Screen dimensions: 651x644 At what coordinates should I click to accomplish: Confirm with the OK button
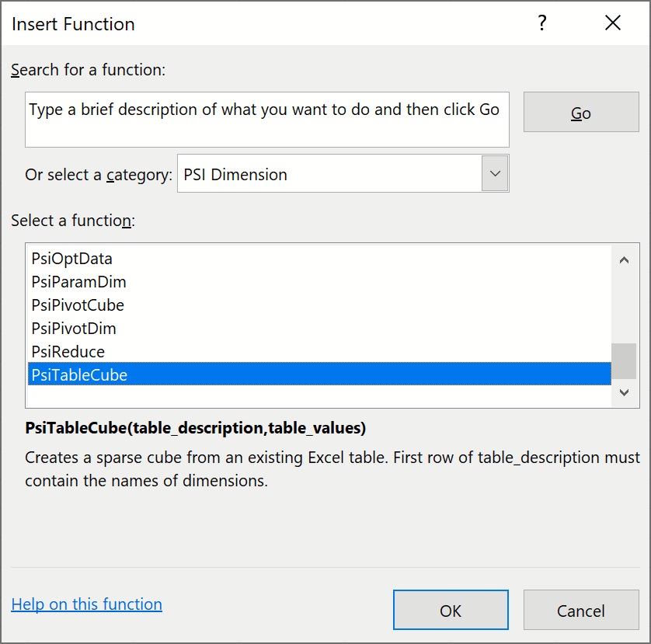pyautogui.click(x=451, y=611)
